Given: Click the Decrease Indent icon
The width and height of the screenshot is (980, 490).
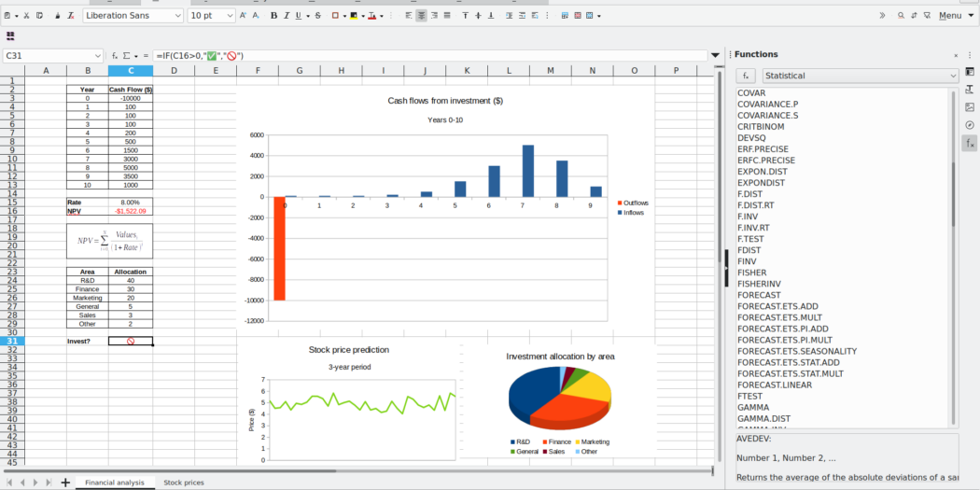Looking at the screenshot, I should 522,16.
